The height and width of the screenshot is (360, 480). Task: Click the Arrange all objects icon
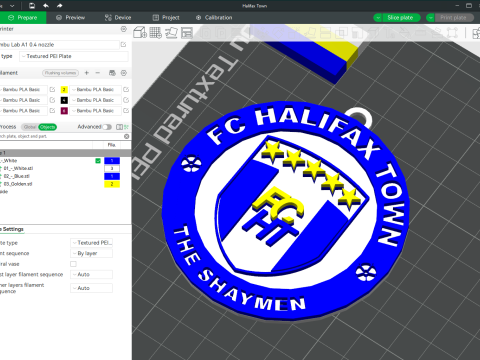pyautogui.click(x=187, y=33)
